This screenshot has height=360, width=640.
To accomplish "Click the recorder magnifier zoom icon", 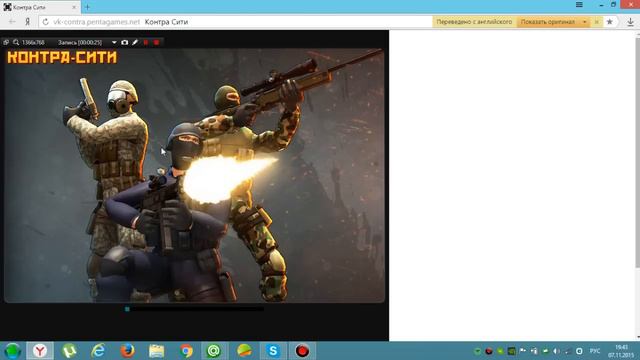I will point(16,42).
